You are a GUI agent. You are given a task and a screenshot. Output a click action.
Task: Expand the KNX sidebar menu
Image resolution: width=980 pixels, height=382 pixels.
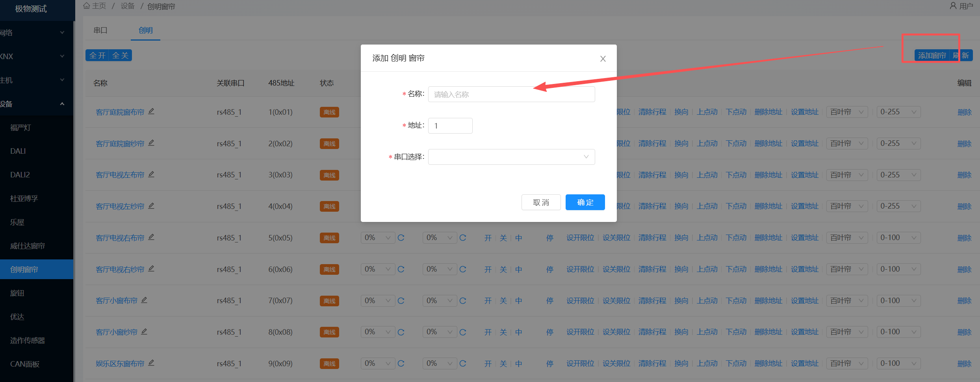(37, 56)
